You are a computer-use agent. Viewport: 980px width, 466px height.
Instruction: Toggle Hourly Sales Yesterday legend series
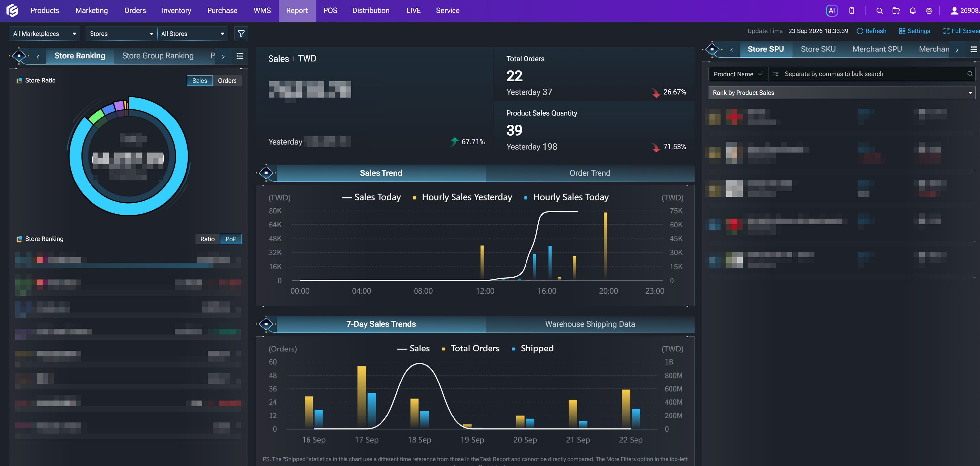click(462, 197)
